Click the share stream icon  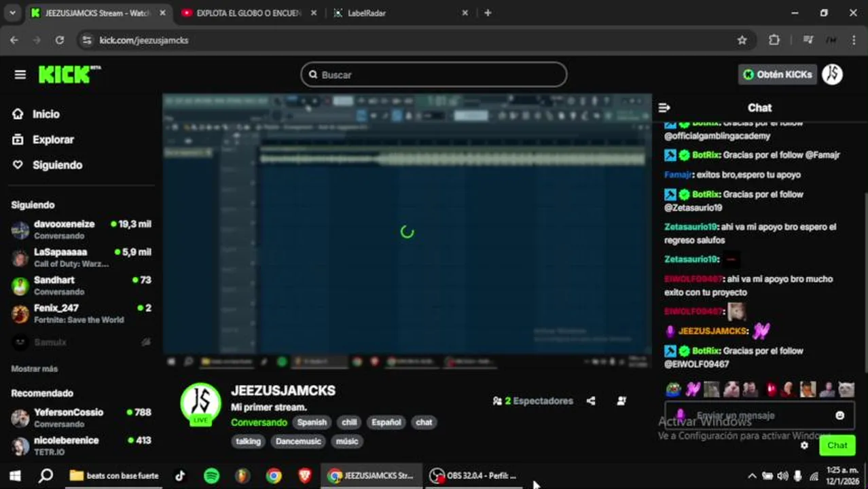[x=591, y=401]
